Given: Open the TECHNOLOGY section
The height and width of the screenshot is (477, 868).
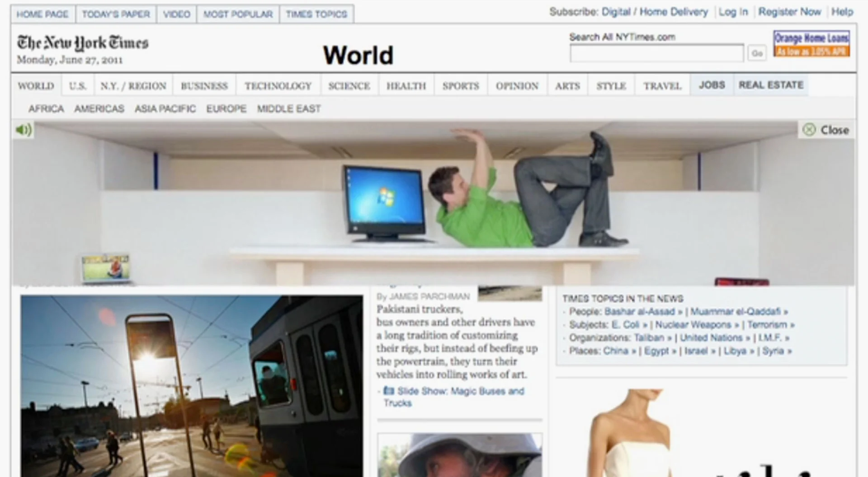Looking at the screenshot, I should 278,86.
